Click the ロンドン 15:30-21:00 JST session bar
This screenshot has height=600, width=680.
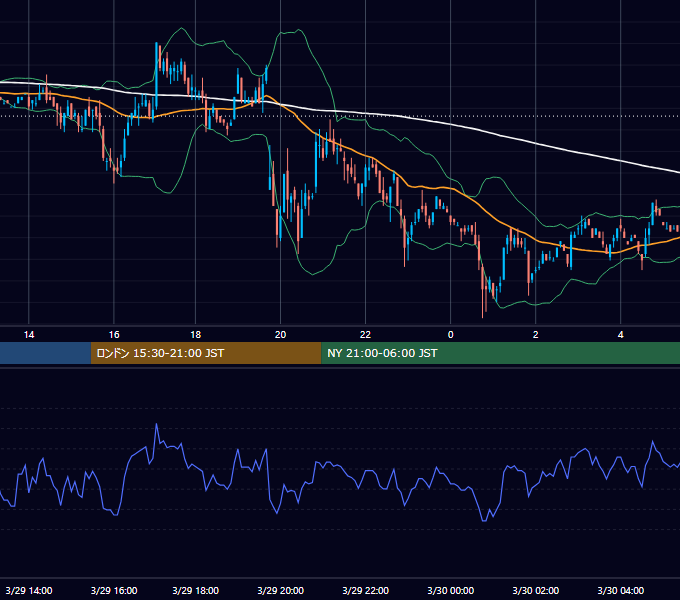(206, 353)
